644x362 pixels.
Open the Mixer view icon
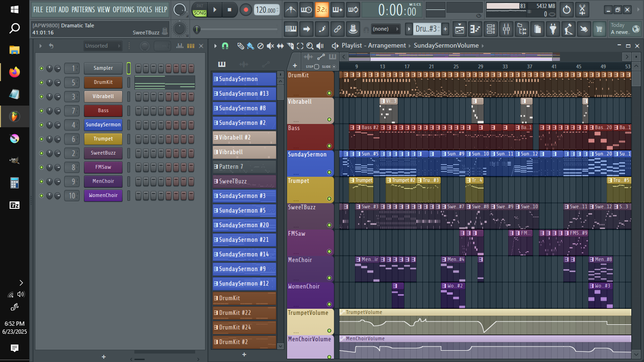tap(506, 29)
